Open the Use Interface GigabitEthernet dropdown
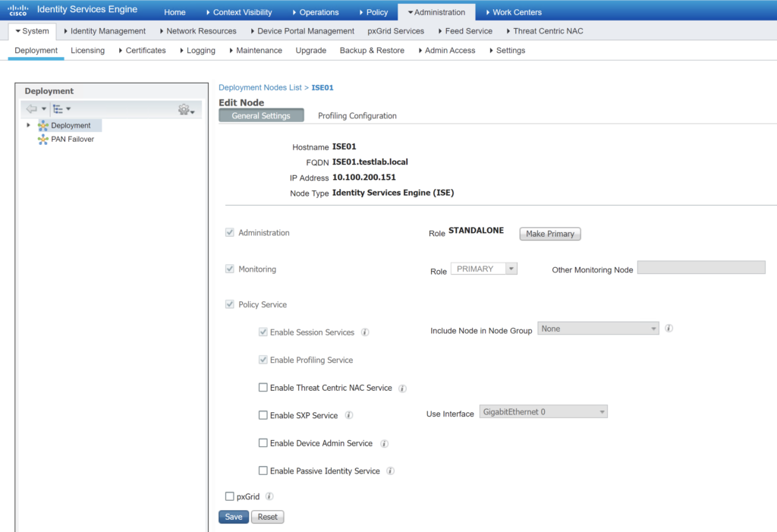Image resolution: width=777 pixels, height=532 pixels. pyautogui.click(x=543, y=412)
